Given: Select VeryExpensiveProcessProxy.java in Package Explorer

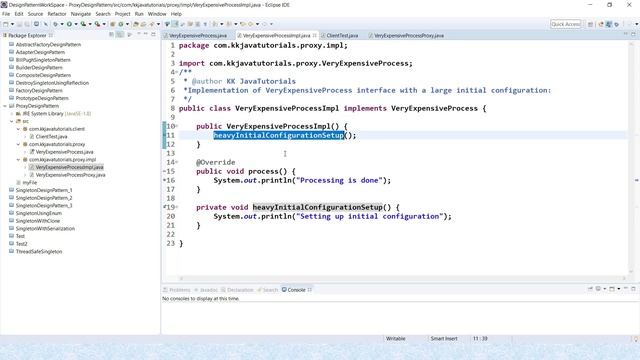Looking at the screenshot, I should click(70, 175).
